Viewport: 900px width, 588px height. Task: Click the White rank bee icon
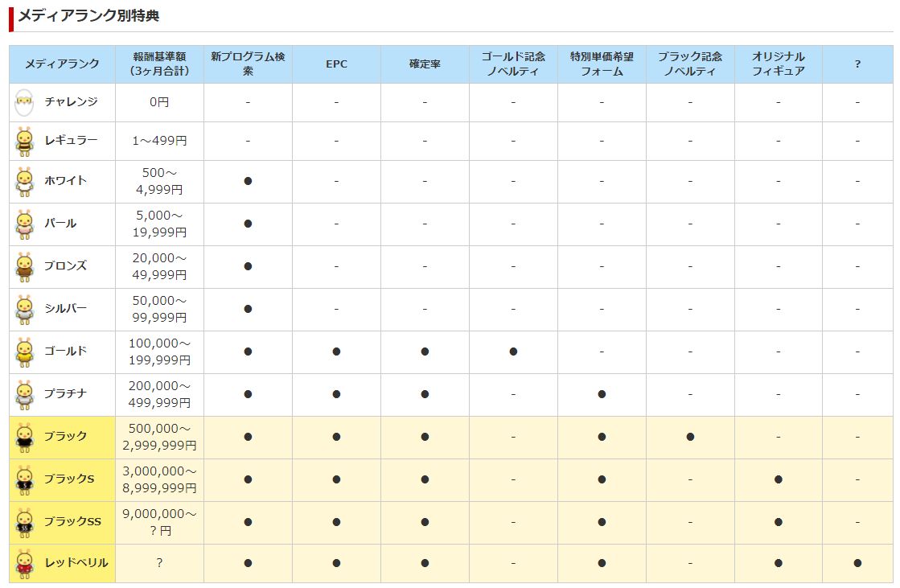[25, 182]
